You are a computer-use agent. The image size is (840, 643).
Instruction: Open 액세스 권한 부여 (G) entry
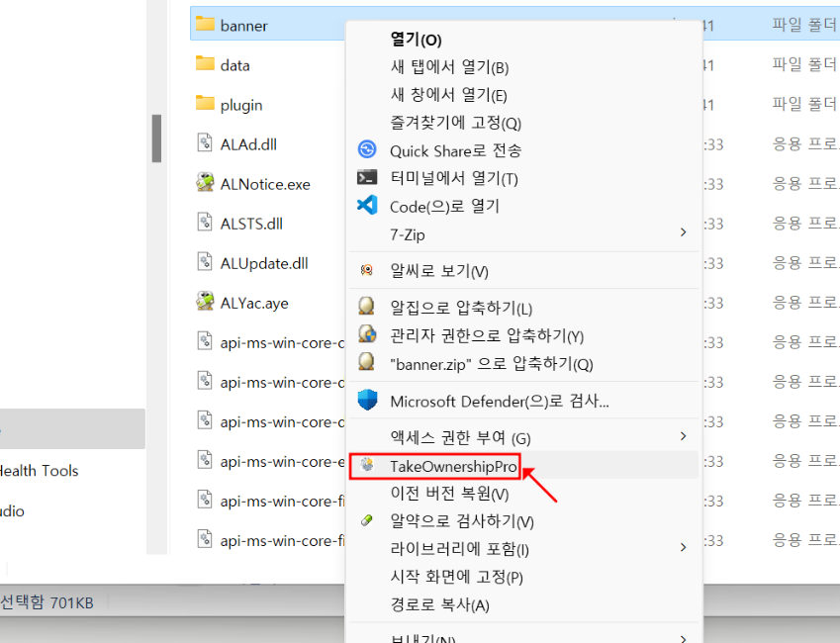coord(524,437)
